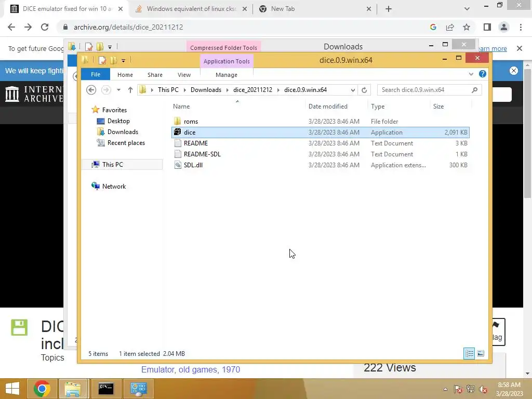Switch to the Share ribbon tab
This screenshot has height=399, width=532.
point(155,75)
